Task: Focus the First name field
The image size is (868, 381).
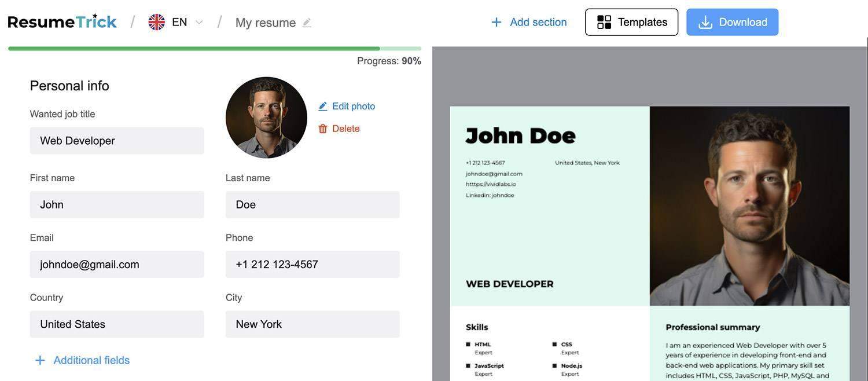Action: click(x=117, y=204)
